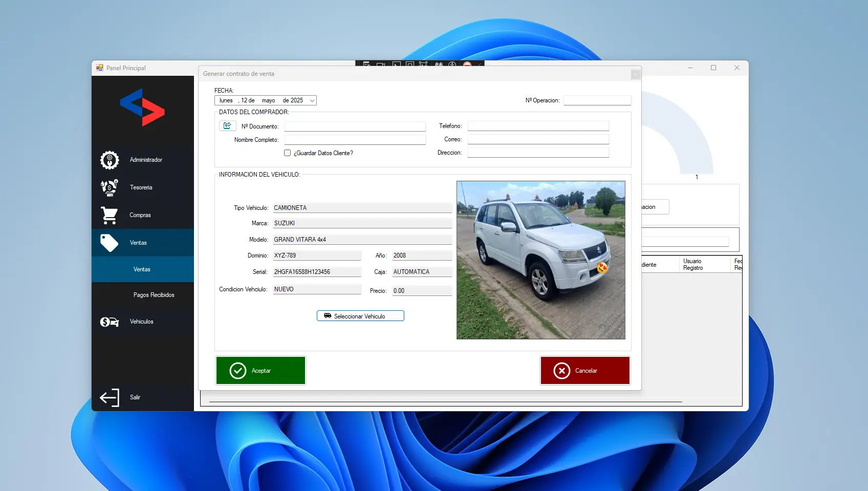The height and width of the screenshot is (491, 868).
Task: Click the Panel Principal window title icon
Action: (100, 68)
